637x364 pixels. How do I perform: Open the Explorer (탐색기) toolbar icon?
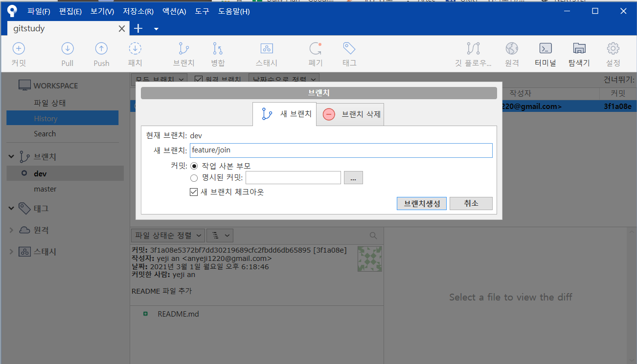579,48
